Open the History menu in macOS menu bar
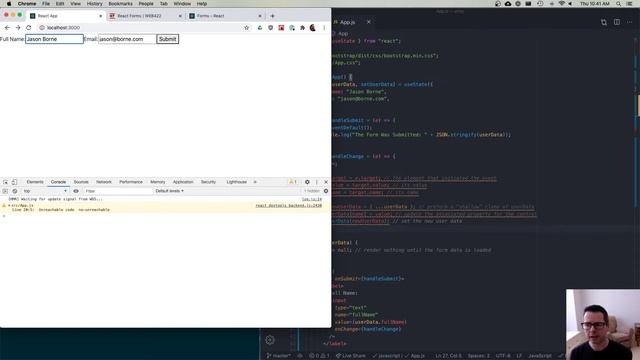Image resolution: width=640 pixels, height=360 pixels. [x=94, y=4]
